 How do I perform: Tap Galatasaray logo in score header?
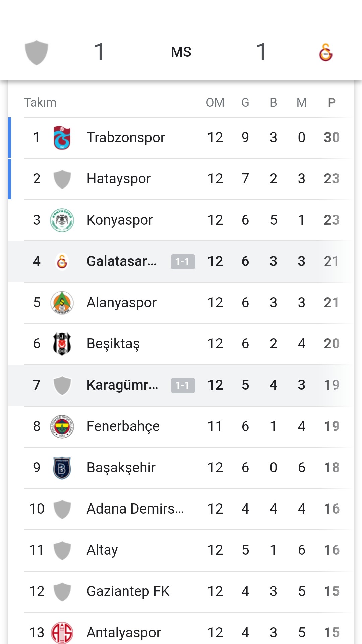325,52
